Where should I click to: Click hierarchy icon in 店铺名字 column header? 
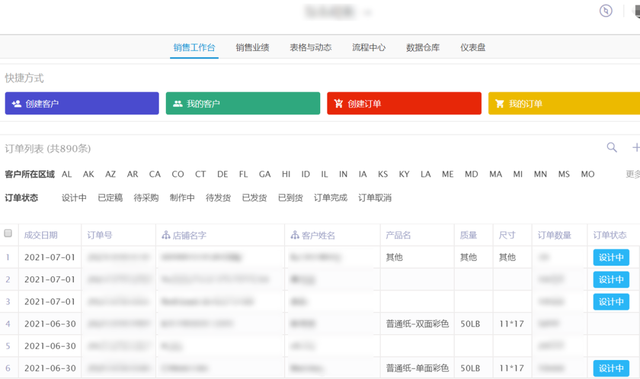click(166, 235)
